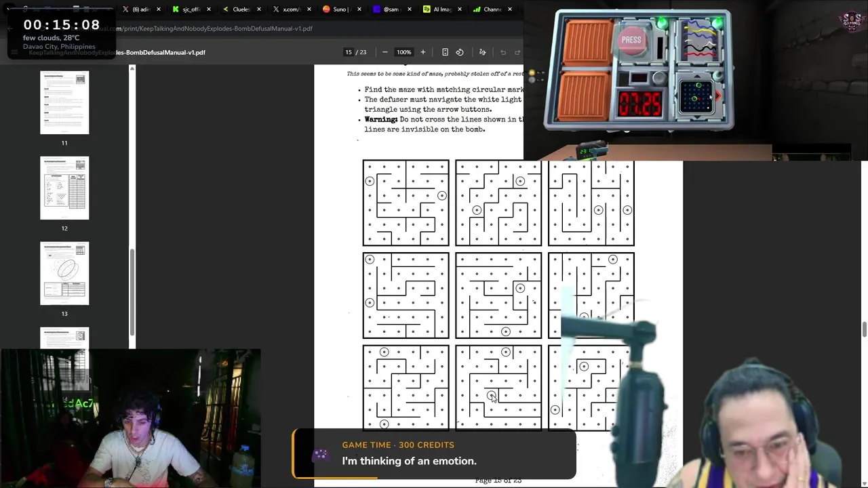Cut the yellow wire on bomb
The width and height of the screenshot is (868, 488).
point(698,31)
